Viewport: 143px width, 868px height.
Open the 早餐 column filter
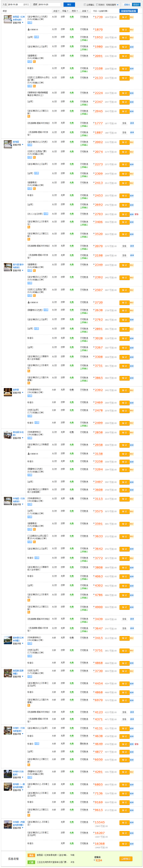[65, 11]
